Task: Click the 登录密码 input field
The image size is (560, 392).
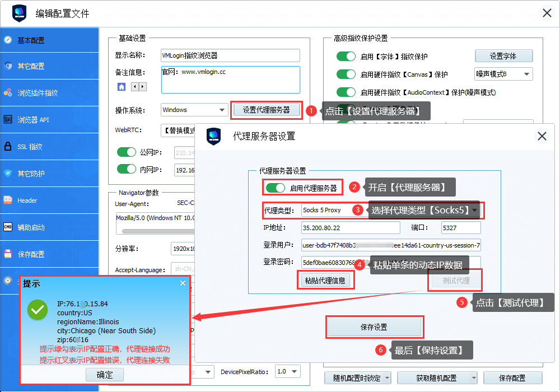Action: 391,263
